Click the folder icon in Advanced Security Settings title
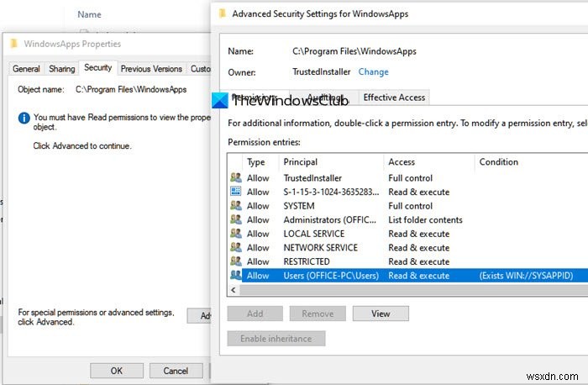This screenshot has width=588, height=385. click(223, 14)
